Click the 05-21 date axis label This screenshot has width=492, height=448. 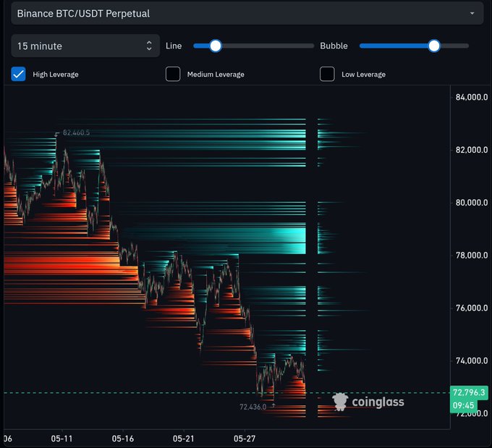tap(184, 439)
